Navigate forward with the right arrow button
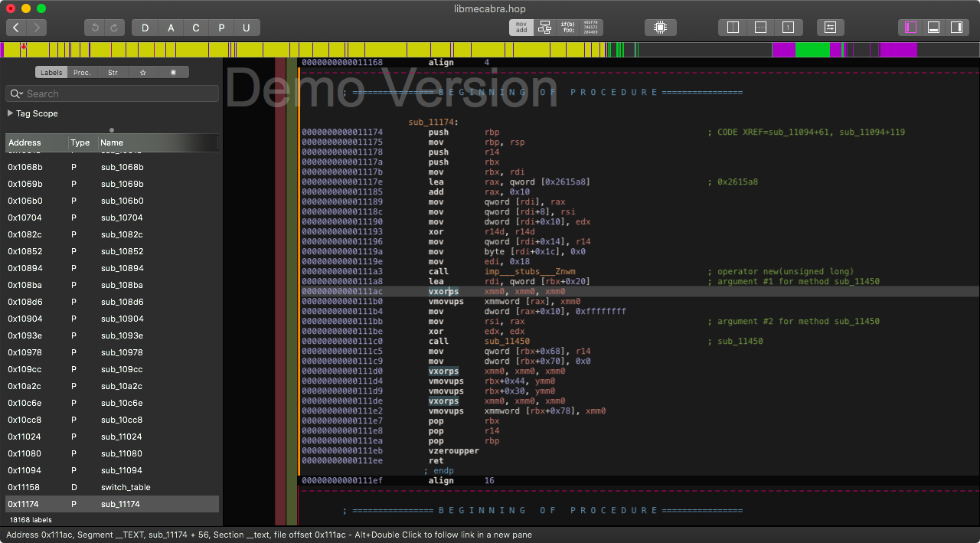This screenshot has height=543, width=980. click(37, 28)
